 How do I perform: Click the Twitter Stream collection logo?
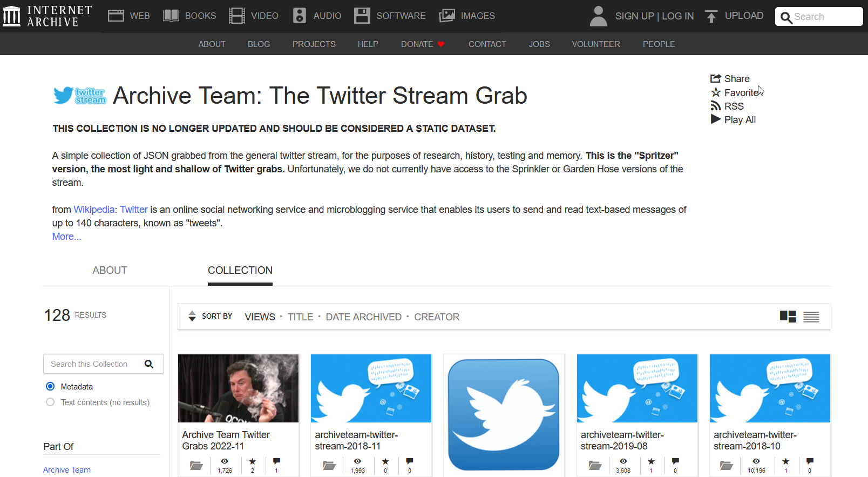80,96
